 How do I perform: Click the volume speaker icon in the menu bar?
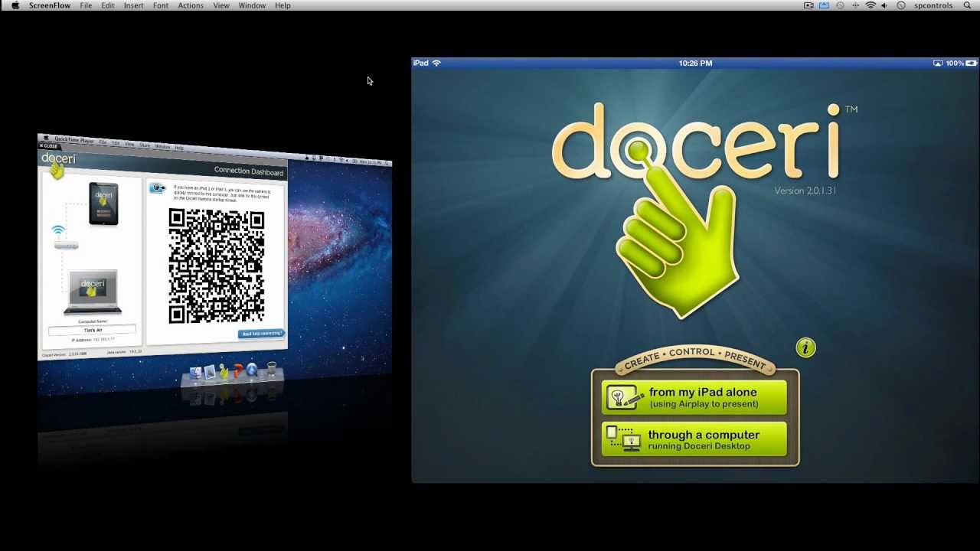tap(884, 5)
